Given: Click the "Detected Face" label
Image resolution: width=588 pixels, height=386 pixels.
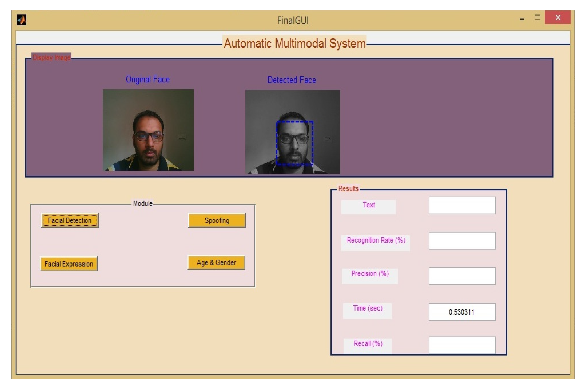Looking at the screenshot, I should pyautogui.click(x=292, y=80).
